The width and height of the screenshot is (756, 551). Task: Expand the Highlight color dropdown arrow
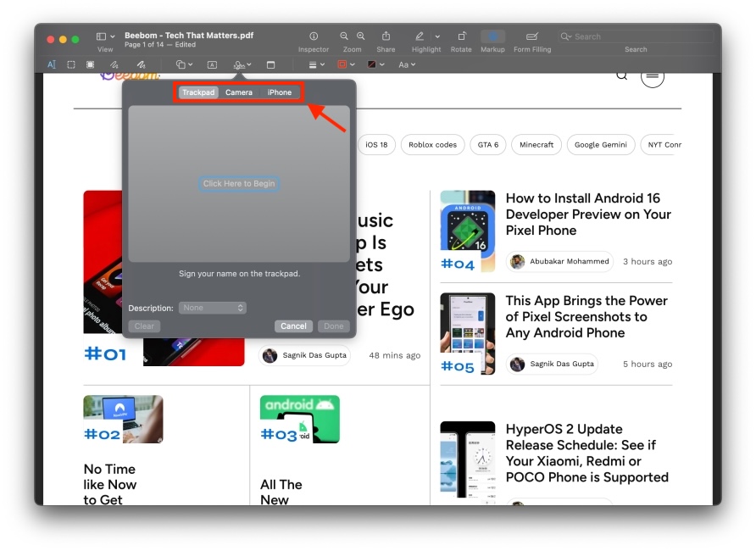[x=437, y=36]
